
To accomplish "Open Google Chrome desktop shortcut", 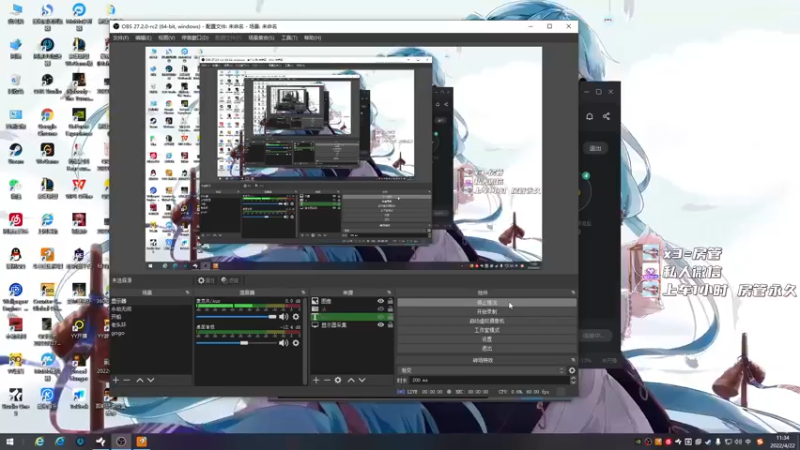I will [x=47, y=121].
